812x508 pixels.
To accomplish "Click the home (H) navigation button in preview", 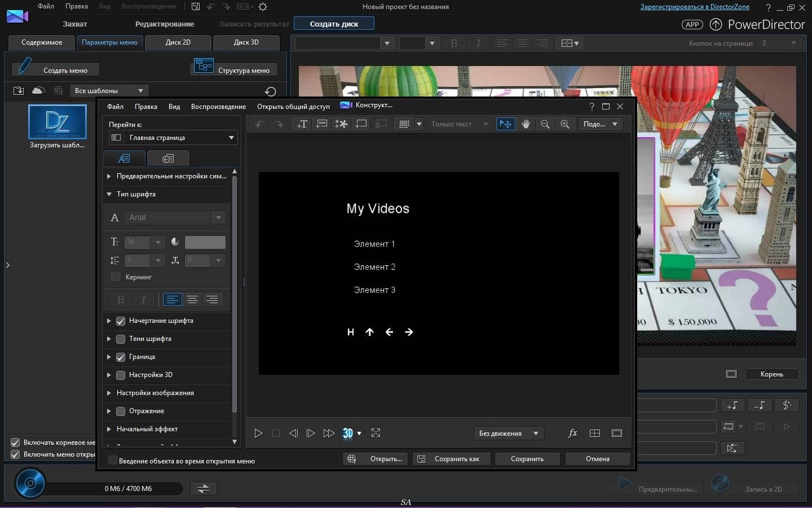I will [351, 332].
